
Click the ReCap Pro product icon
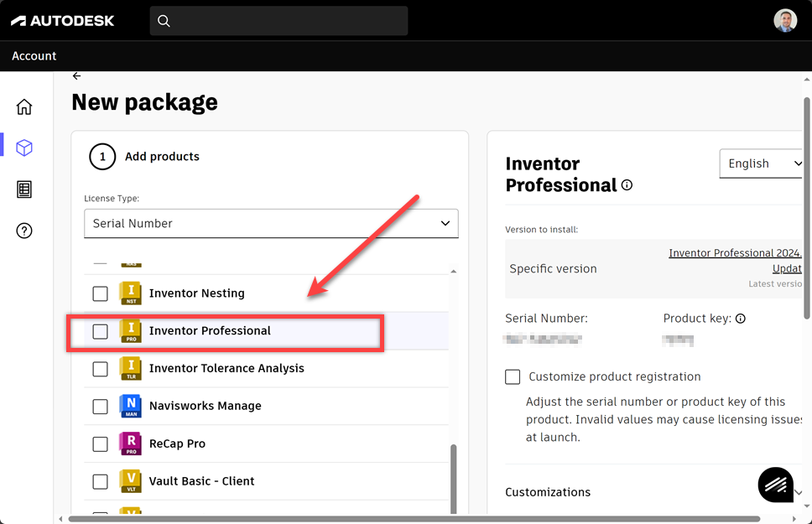point(131,444)
